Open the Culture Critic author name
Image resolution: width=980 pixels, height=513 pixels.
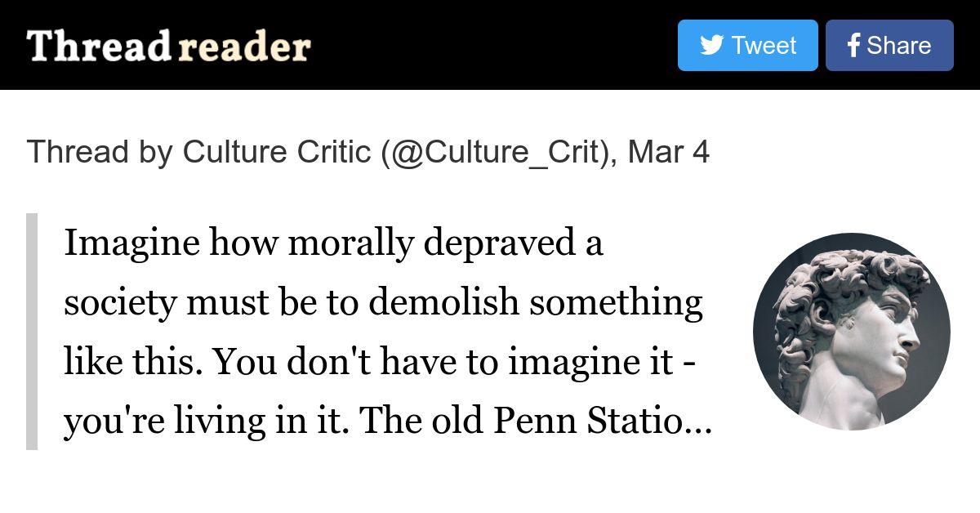coord(277,152)
